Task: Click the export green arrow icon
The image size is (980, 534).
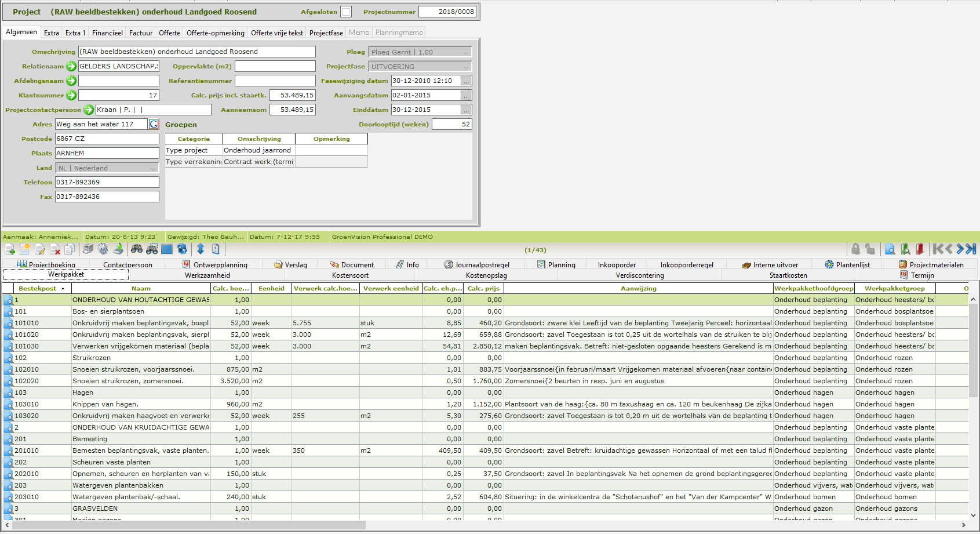Action: tap(118, 249)
